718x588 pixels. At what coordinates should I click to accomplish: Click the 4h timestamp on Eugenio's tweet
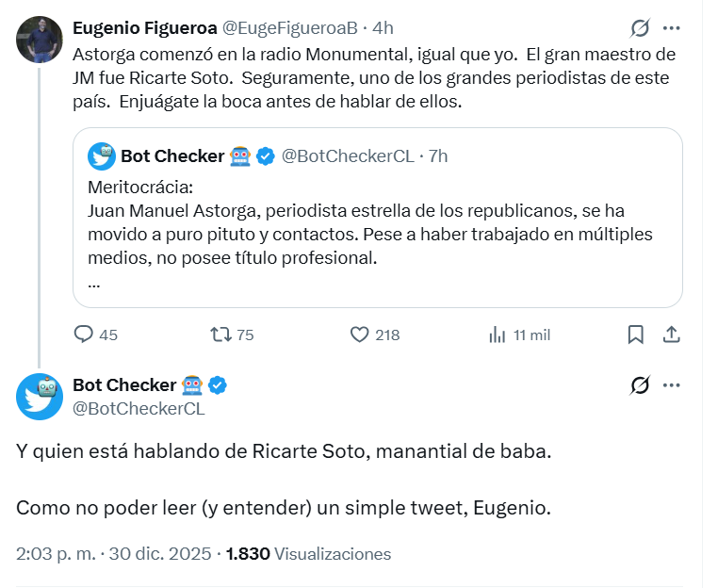(383, 28)
